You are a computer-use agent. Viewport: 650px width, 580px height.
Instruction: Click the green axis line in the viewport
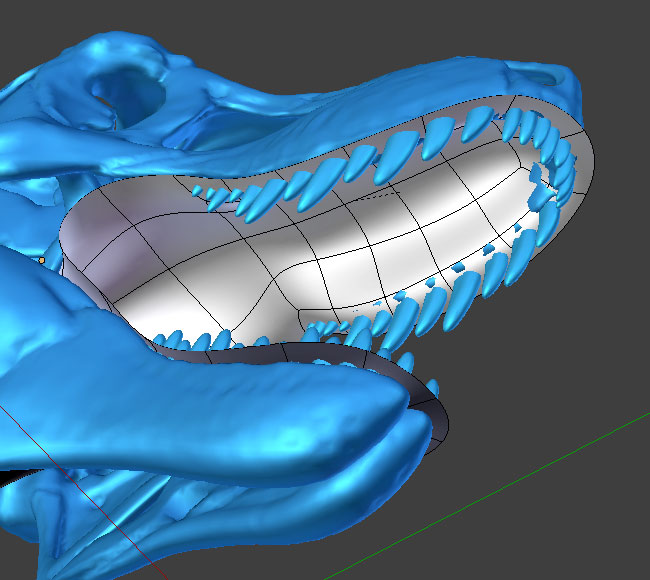pyautogui.click(x=489, y=494)
